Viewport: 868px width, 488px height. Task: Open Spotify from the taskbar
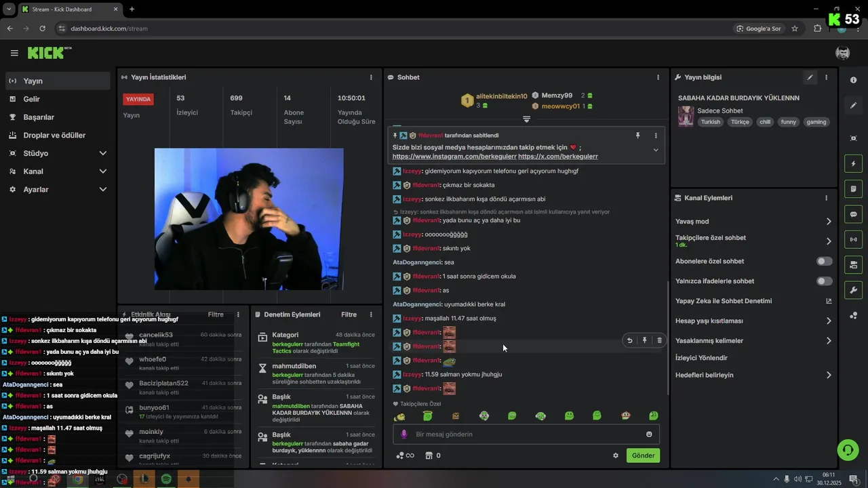click(x=166, y=479)
